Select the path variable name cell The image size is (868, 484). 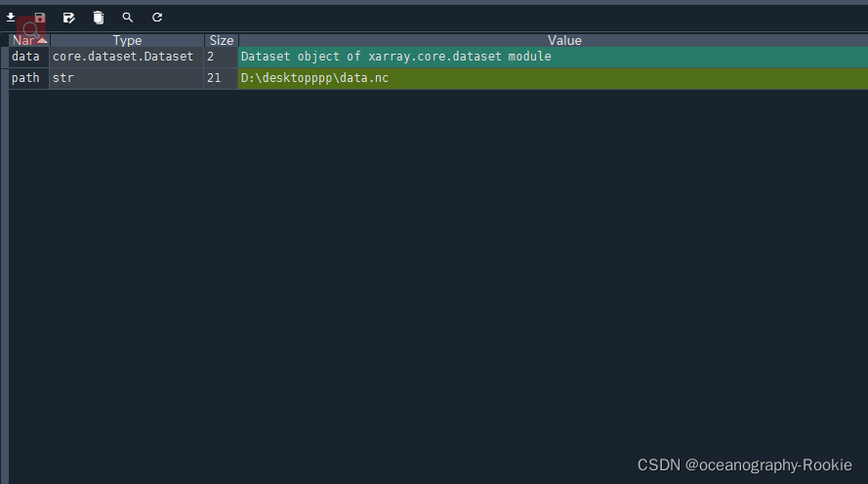(28, 78)
